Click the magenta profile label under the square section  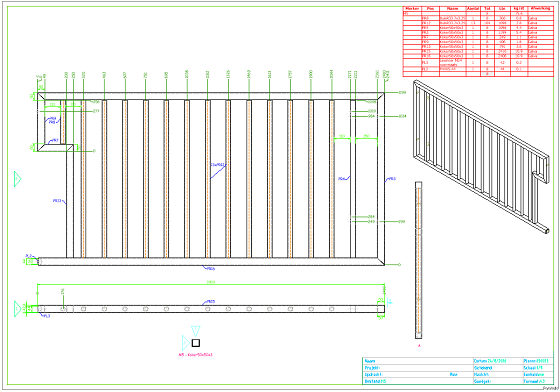click(195, 355)
